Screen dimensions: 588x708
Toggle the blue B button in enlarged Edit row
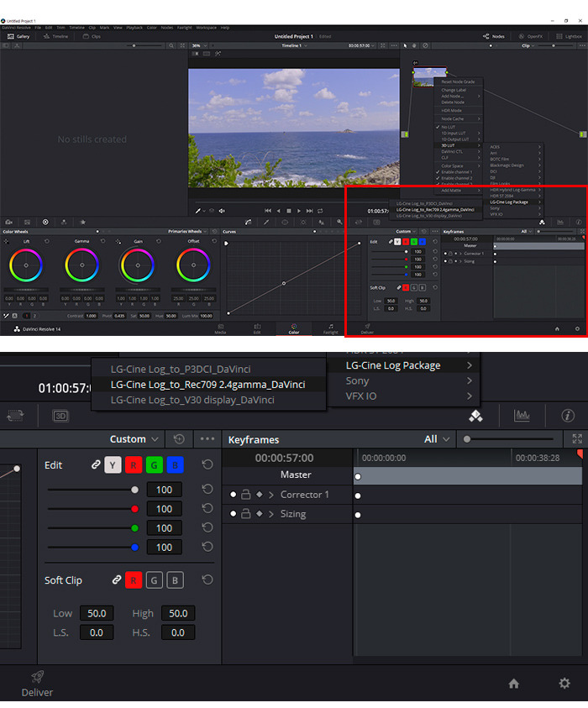(176, 464)
